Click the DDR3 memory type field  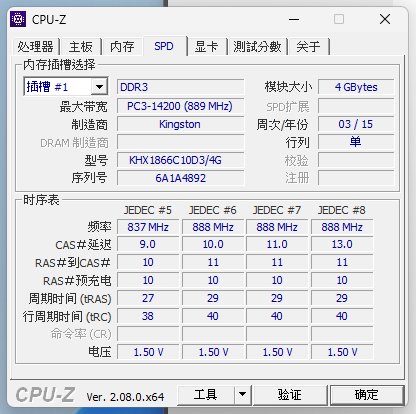pyautogui.click(x=180, y=87)
